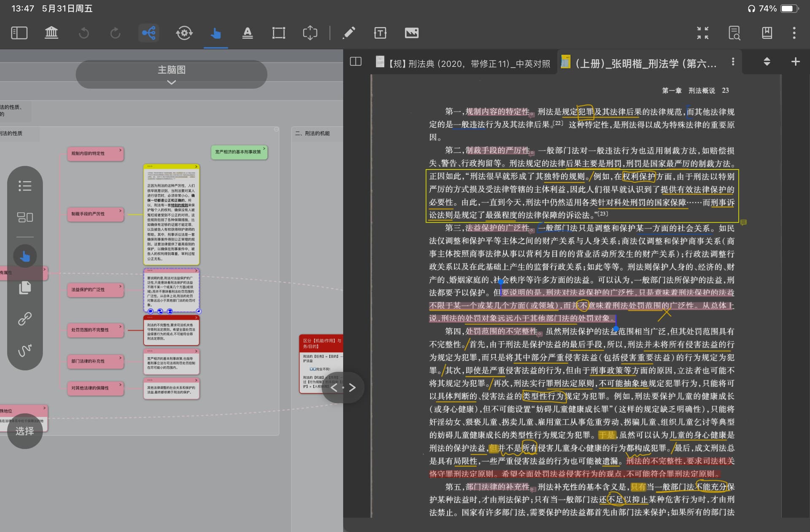This screenshot has width=810, height=532.
Task: Toggle the mind map branch mode icon
Action: click(x=149, y=33)
